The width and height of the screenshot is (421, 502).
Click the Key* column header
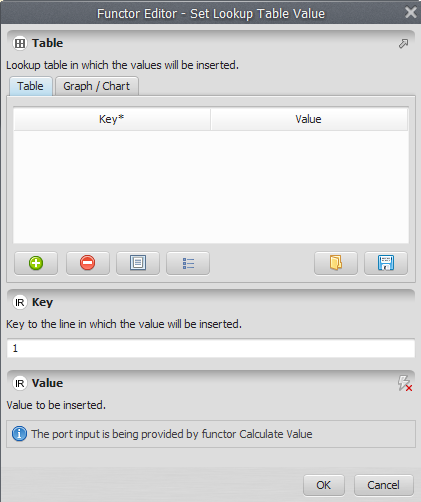(112, 119)
